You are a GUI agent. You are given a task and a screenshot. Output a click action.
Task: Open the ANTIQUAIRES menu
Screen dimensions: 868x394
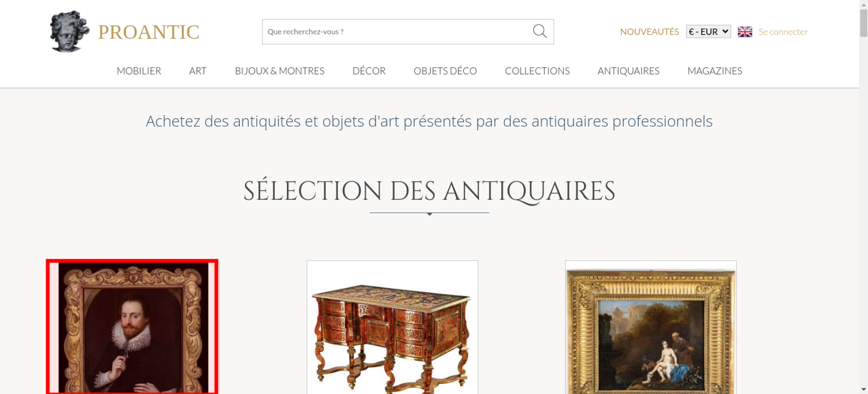tap(628, 71)
